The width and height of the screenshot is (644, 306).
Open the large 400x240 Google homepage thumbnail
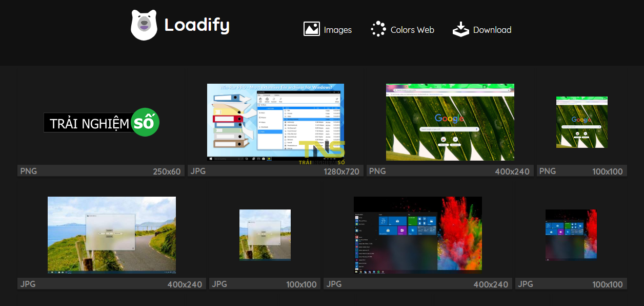coord(450,122)
